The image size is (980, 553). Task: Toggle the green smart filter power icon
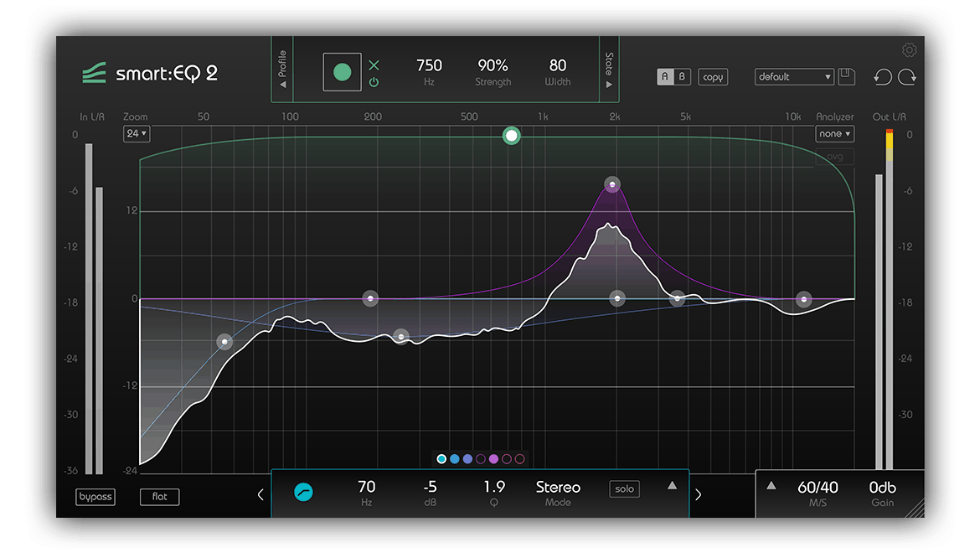coord(374,82)
